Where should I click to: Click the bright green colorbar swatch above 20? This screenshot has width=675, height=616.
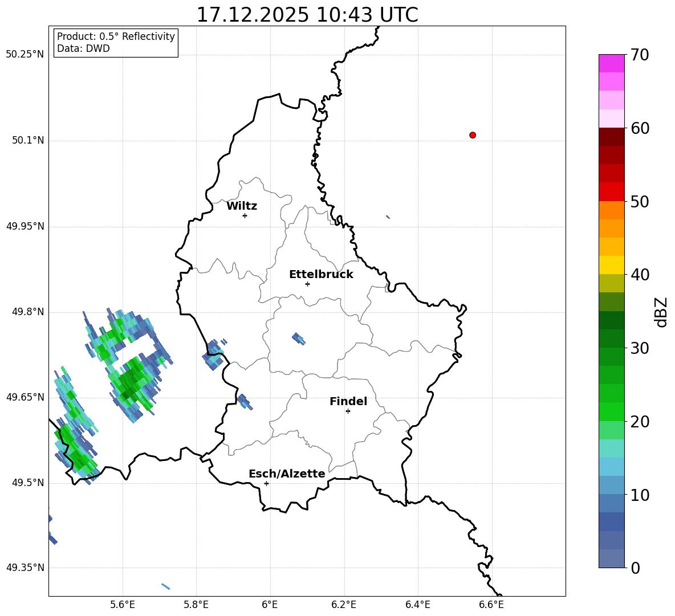611,411
